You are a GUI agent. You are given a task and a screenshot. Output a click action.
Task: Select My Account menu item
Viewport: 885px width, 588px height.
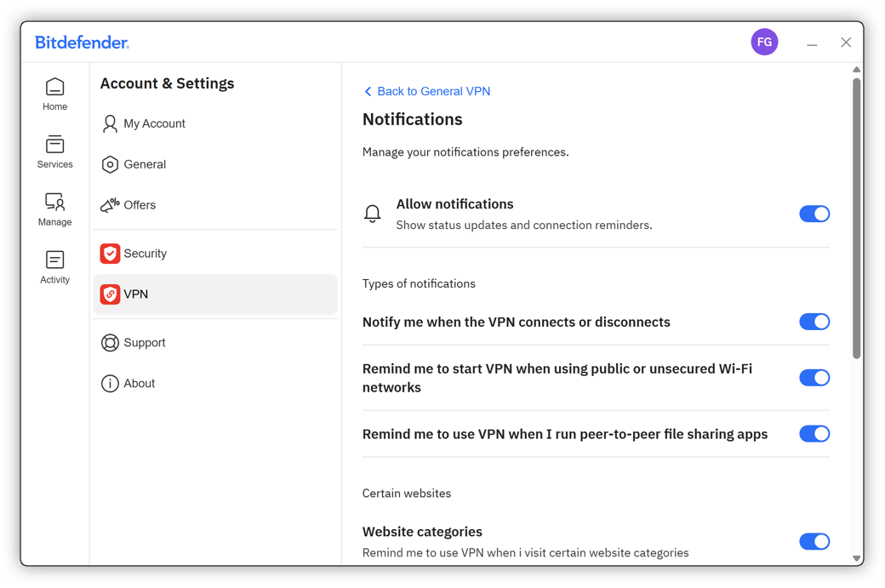215,123
